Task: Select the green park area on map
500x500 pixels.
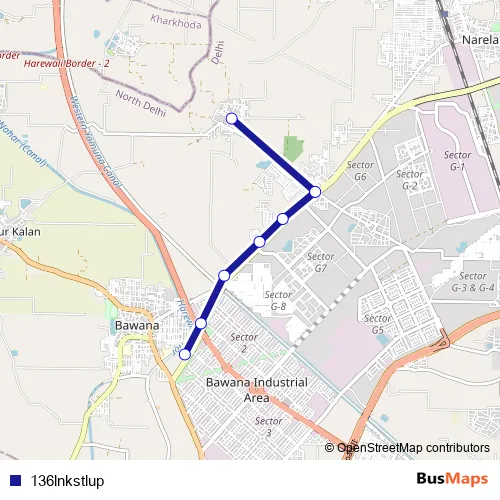Action: click(293, 147)
